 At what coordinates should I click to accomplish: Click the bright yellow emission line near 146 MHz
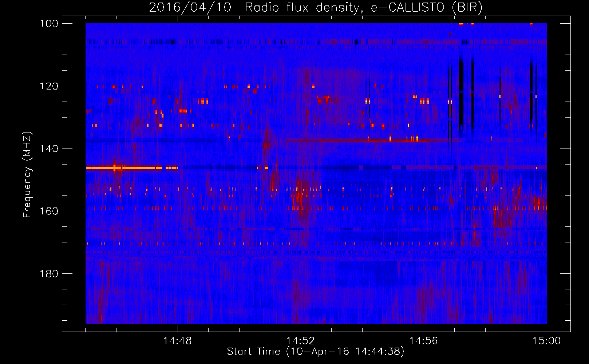pyautogui.click(x=132, y=168)
